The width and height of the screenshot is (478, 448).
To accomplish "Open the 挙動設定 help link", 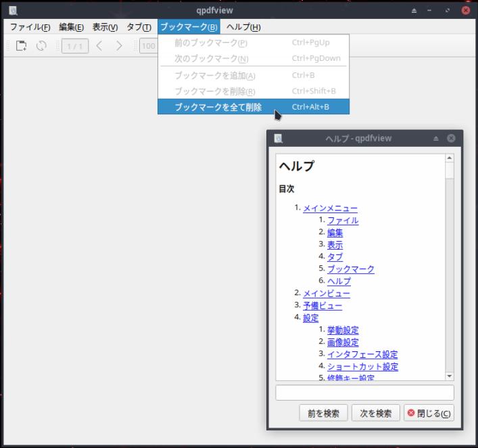I will pos(343,330).
